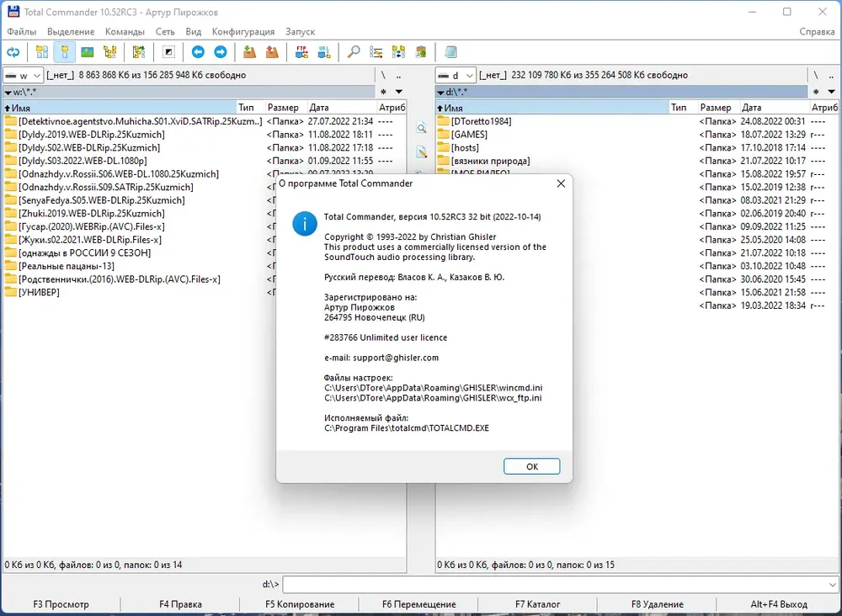Click F5 Копирование button
842x616 pixels.
point(300,604)
